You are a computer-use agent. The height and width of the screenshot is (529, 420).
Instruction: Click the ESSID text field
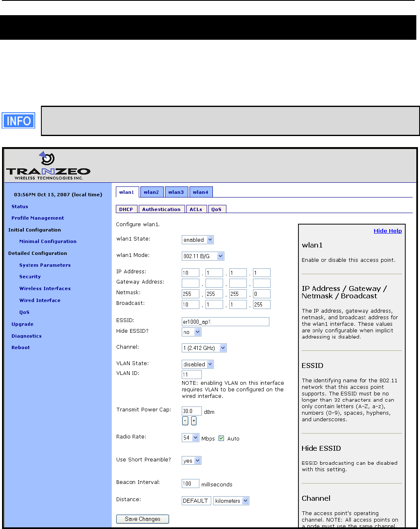coord(226,322)
